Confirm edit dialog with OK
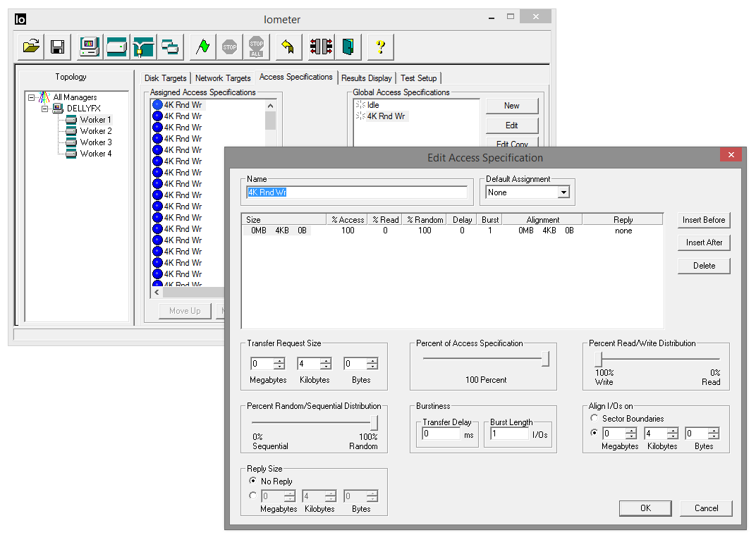 point(645,508)
